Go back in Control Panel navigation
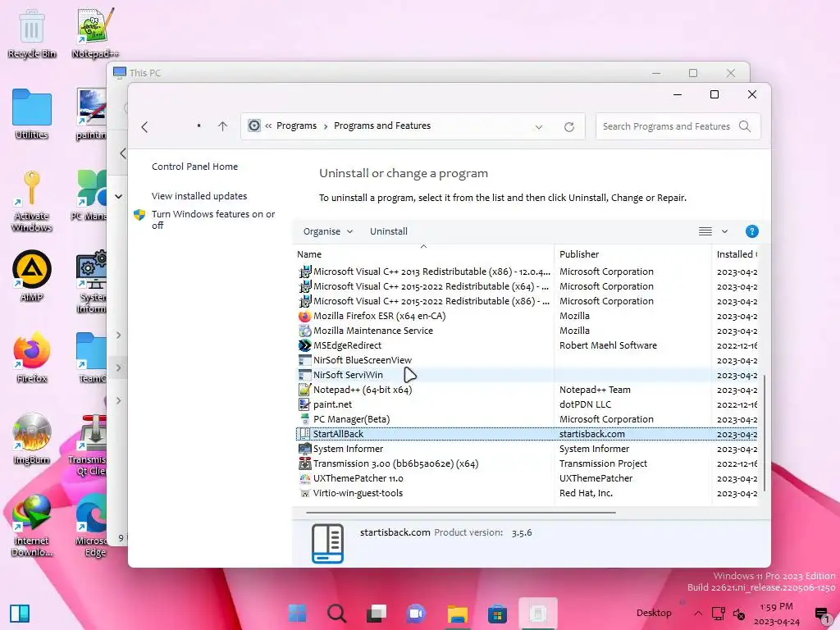This screenshot has height=630, width=840. (144, 127)
